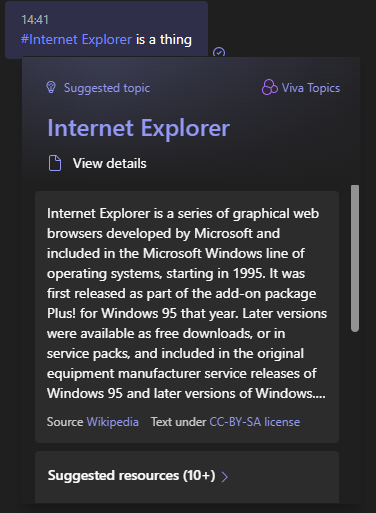Click the Suggested topic text label
Viewport: 376px width, 513px height.
tap(107, 88)
